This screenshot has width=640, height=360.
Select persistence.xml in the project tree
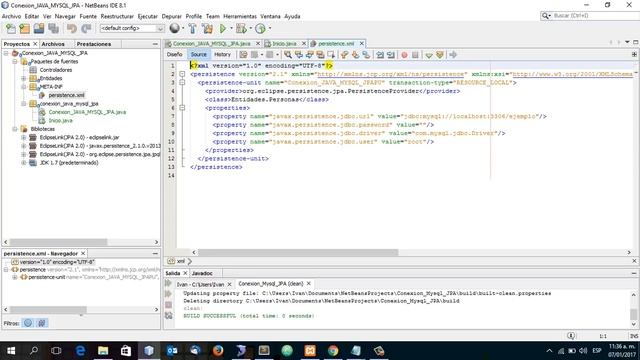[x=66, y=95]
